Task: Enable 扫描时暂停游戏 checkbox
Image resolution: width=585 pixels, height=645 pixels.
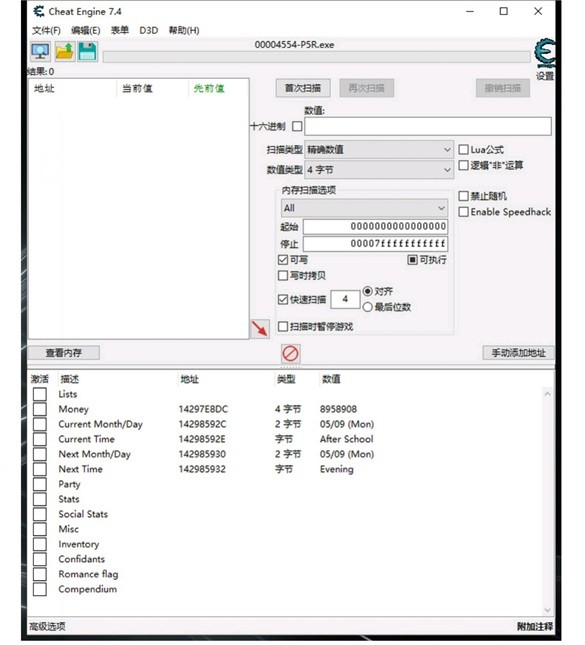Action: click(x=283, y=327)
